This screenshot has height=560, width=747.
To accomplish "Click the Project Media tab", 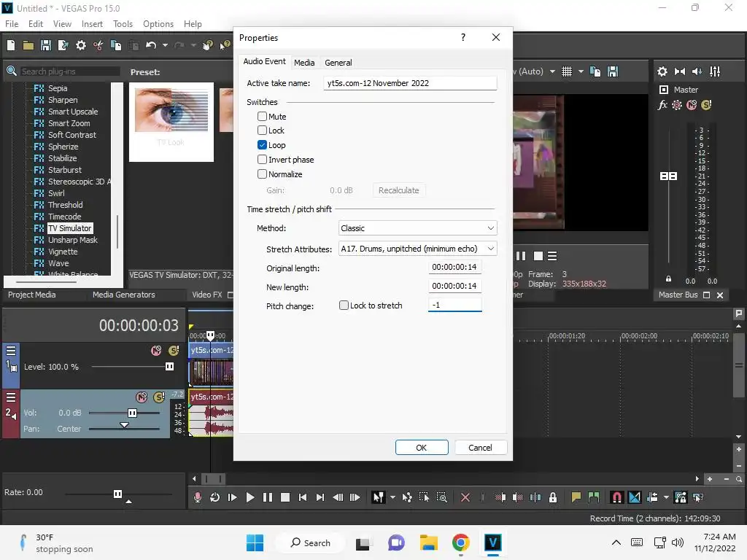I will [32, 295].
